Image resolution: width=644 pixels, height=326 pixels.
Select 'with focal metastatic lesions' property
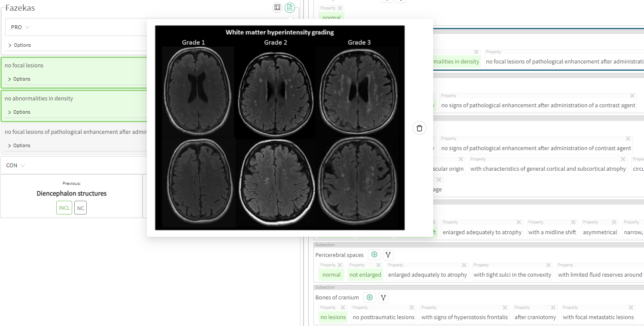[598, 317]
